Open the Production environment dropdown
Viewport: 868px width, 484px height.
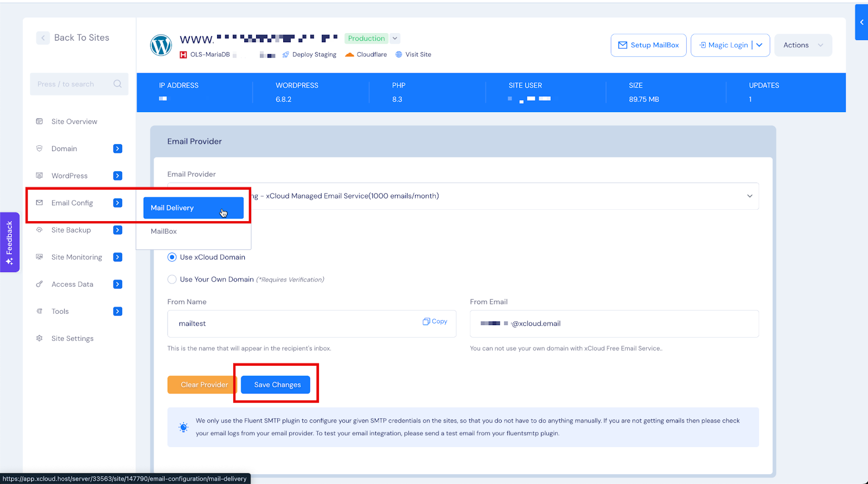click(x=395, y=38)
